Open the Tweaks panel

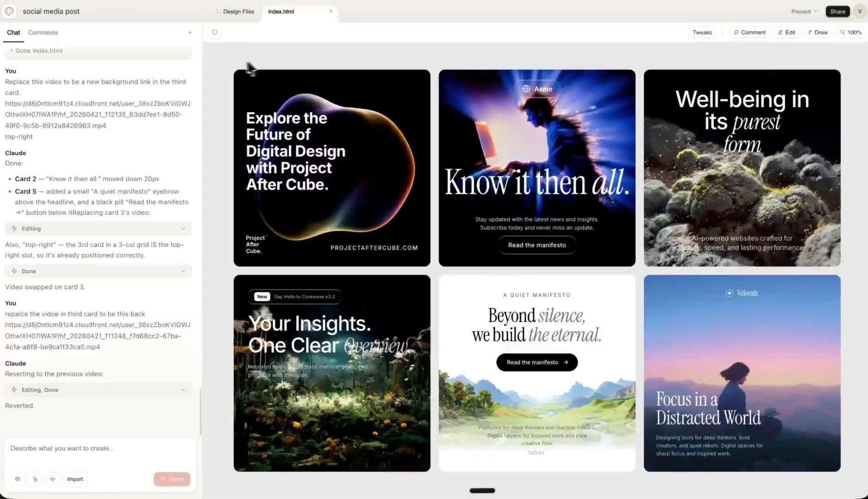pos(702,32)
